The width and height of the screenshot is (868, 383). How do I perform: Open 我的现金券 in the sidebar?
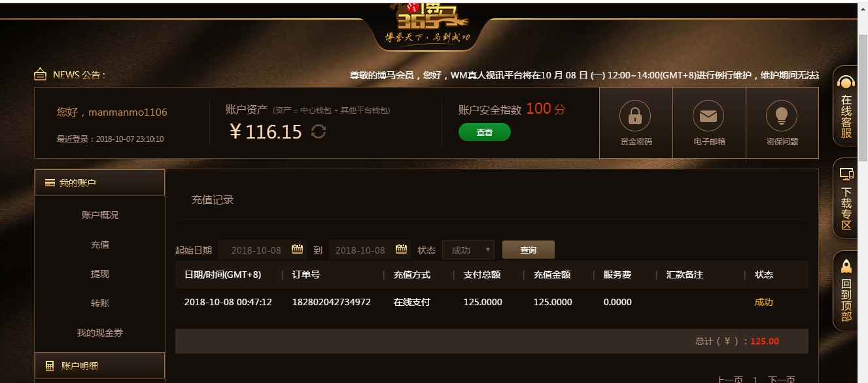pyautogui.click(x=100, y=333)
